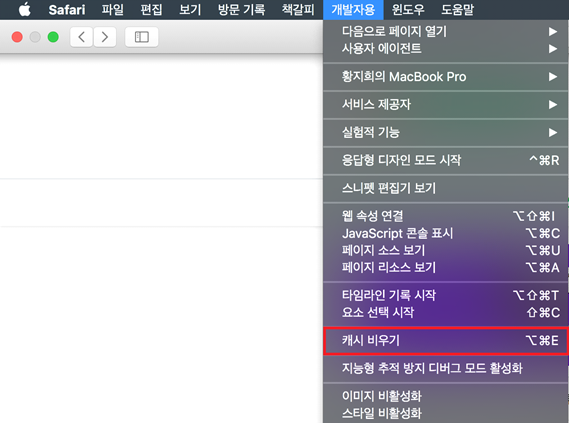This screenshot has width=569, height=423.
Task: Open the Apple menu
Action: click(25, 9)
